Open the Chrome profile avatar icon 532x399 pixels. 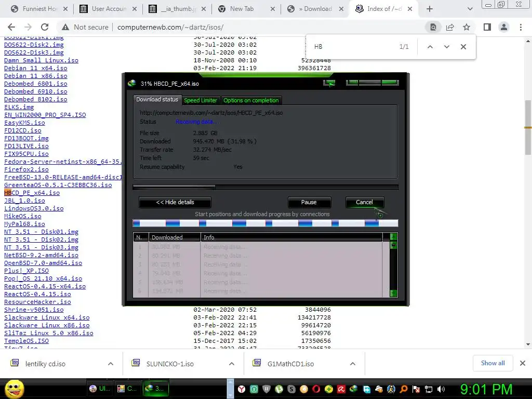[x=504, y=27]
